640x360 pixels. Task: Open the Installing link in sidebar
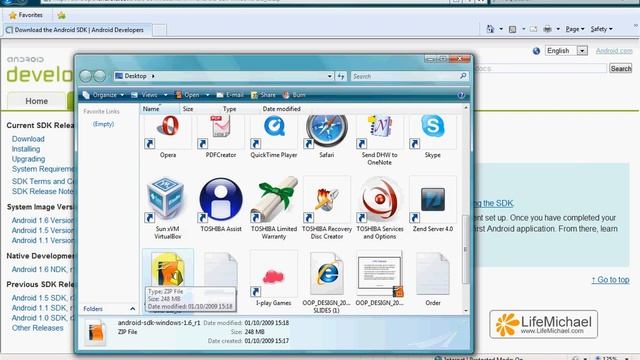pyautogui.click(x=26, y=149)
